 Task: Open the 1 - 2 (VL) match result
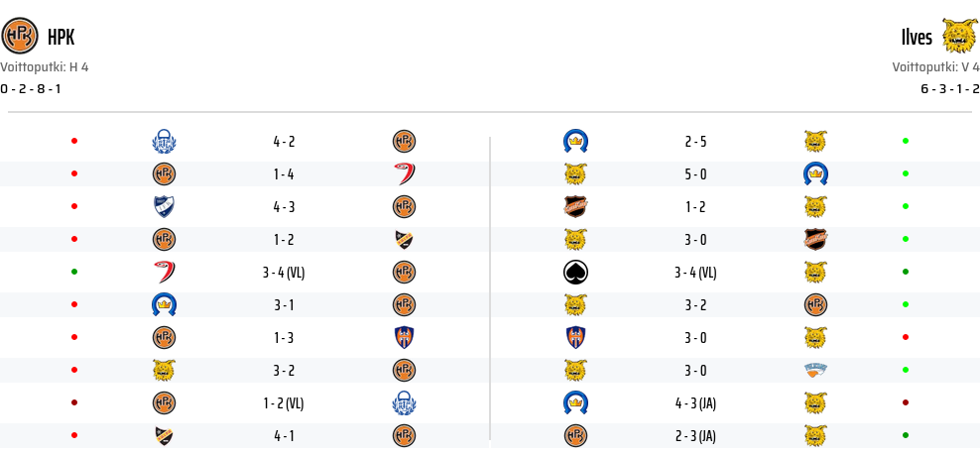coord(284,402)
